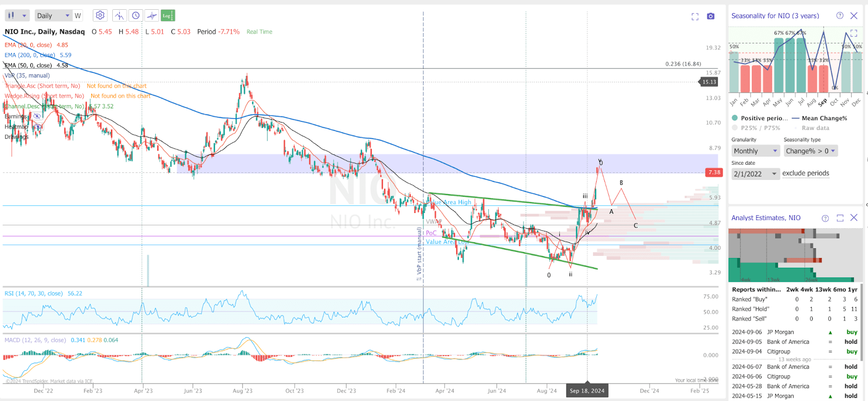The image size is (868, 401).
Task: Click the Sep 18, 2024 date marker
Action: tap(587, 391)
